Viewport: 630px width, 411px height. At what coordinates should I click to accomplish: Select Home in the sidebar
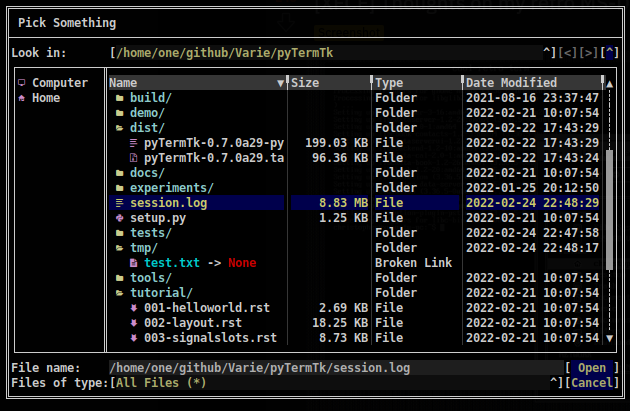tap(46, 98)
